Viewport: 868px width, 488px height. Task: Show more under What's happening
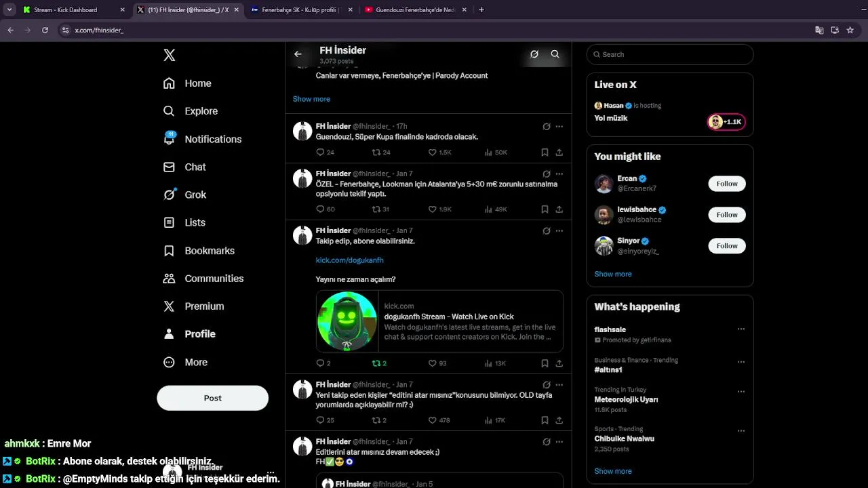click(613, 471)
